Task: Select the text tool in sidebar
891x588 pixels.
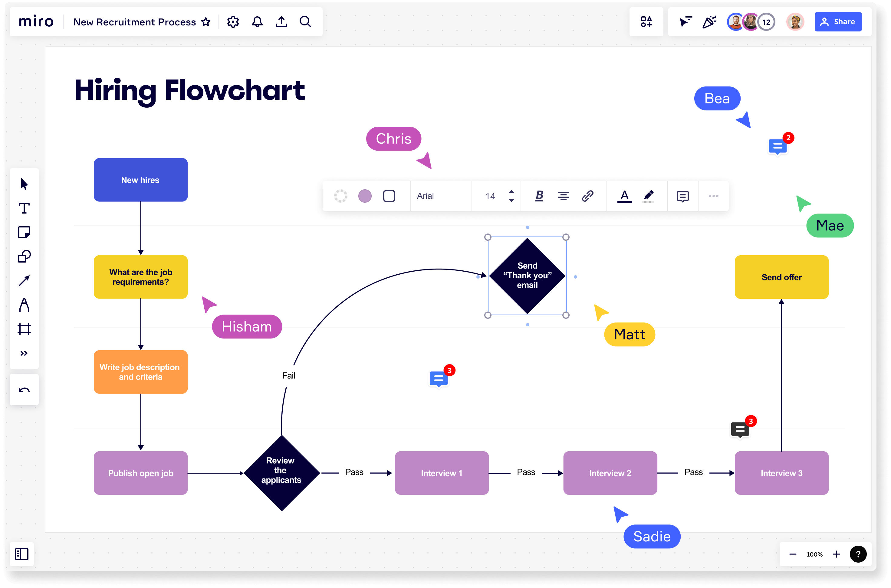Action: point(24,208)
